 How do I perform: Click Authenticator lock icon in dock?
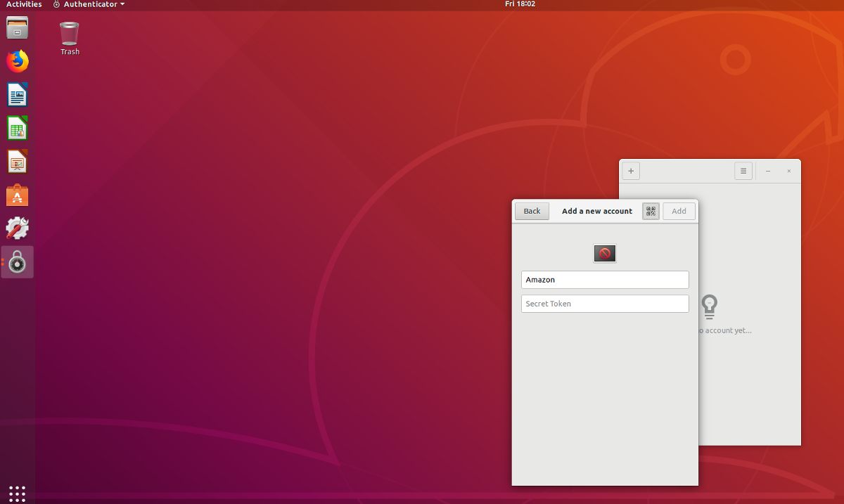coord(18,262)
